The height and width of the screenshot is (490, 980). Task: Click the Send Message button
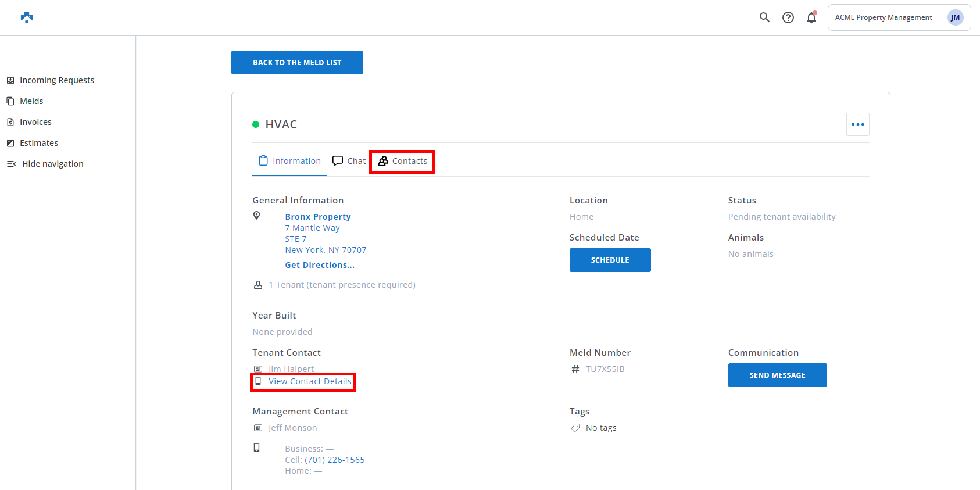point(777,375)
